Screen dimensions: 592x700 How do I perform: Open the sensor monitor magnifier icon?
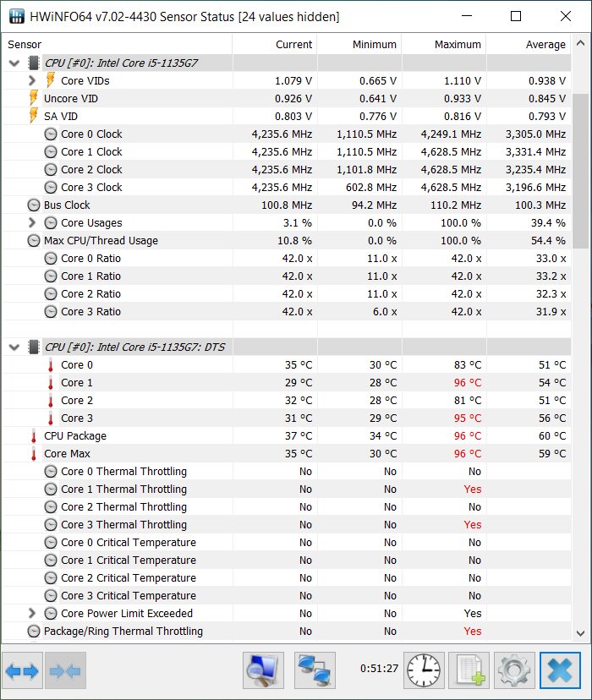click(x=263, y=670)
